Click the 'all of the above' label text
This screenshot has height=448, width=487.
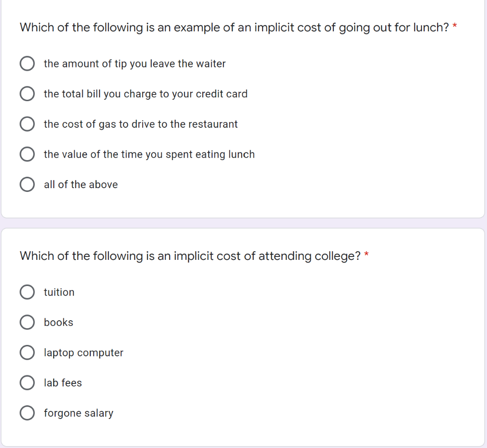(81, 185)
